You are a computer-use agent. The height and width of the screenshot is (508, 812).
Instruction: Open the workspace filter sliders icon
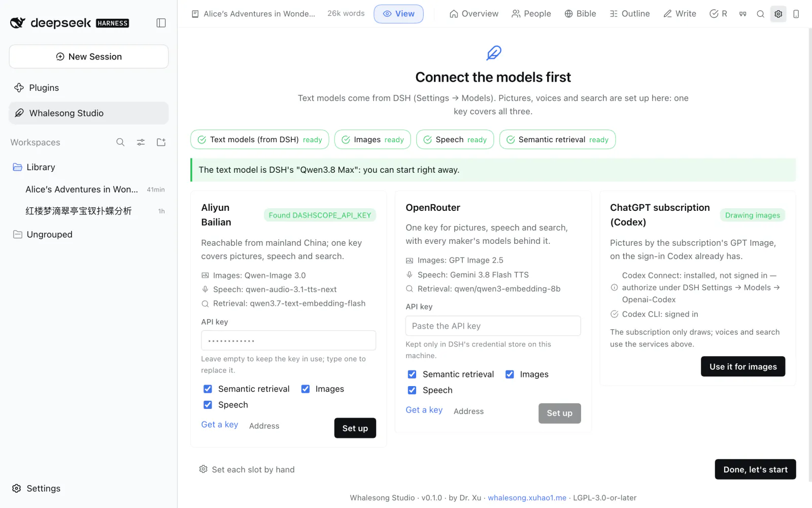(x=141, y=142)
